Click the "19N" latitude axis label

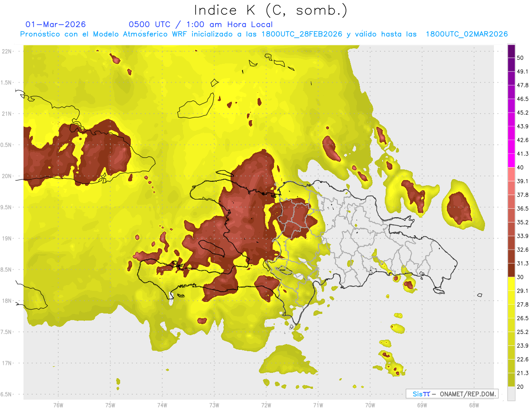pyautogui.click(x=7, y=239)
